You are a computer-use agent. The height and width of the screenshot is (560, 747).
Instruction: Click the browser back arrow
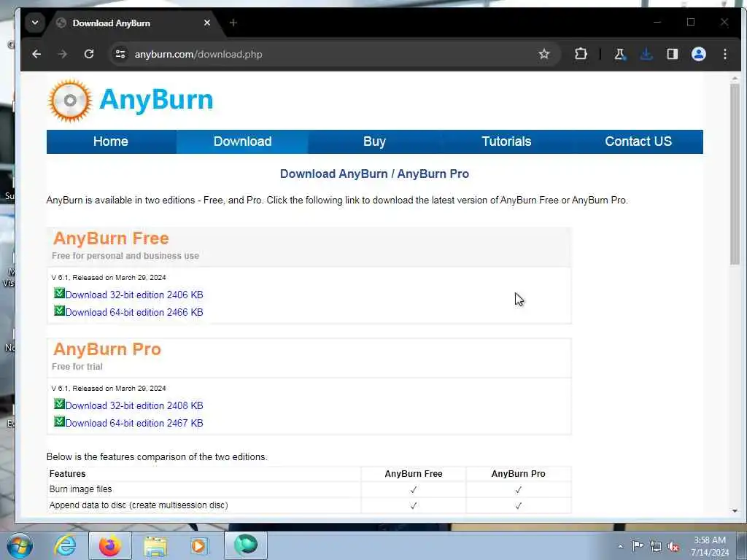point(36,54)
